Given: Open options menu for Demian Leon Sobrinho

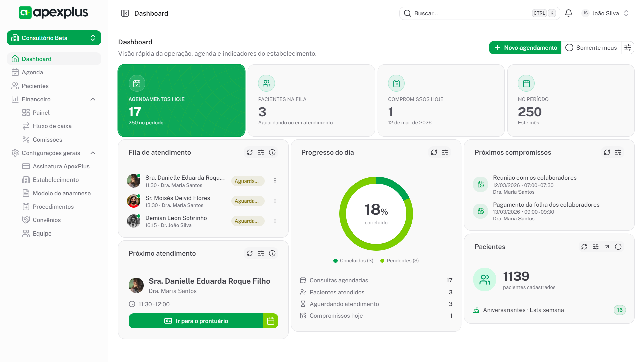Looking at the screenshot, I should [x=275, y=221].
